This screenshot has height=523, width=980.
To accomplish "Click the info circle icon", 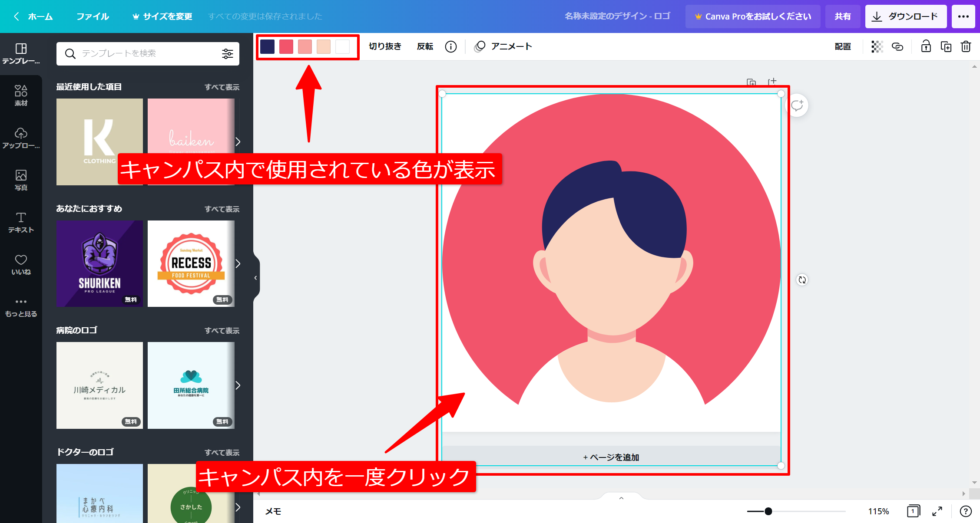I will [451, 46].
